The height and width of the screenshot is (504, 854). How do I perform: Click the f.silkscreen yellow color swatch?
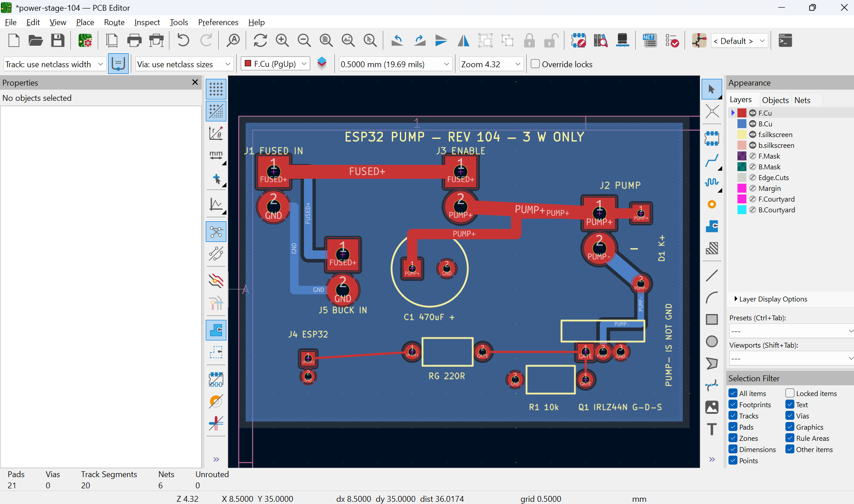click(742, 134)
